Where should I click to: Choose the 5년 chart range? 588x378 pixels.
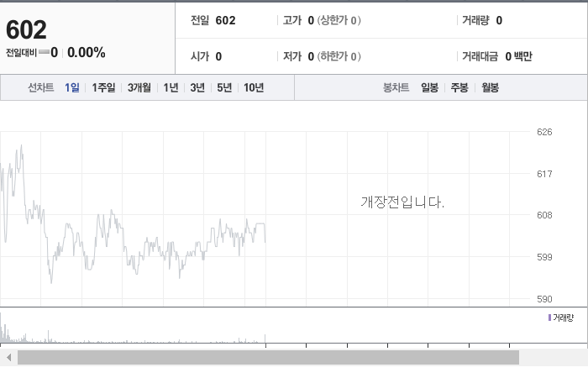[x=224, y=87]
